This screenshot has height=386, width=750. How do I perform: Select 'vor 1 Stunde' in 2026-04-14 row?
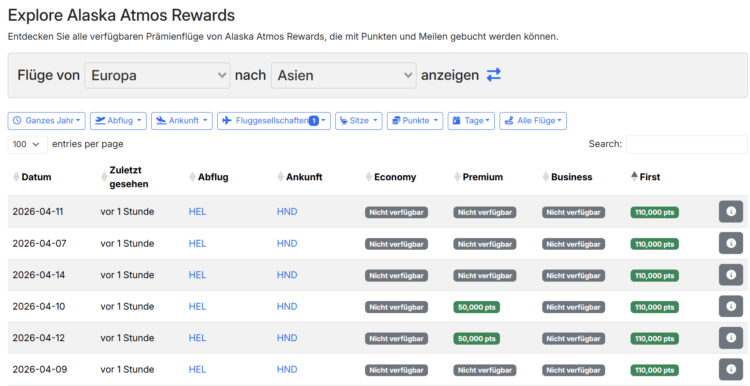[127, 275]
